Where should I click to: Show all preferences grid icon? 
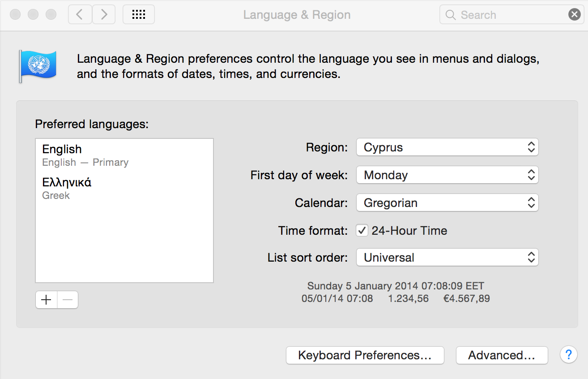[x=139, y=15]
